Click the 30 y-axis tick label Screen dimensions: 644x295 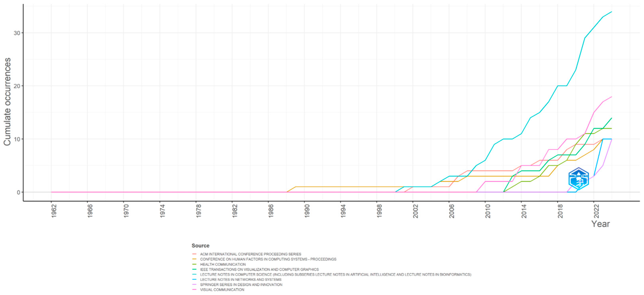click(17, 33)
